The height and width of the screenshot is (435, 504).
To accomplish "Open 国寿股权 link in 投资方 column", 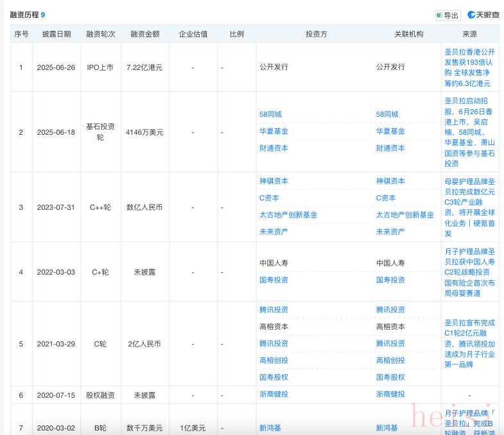I will (274, 377).
